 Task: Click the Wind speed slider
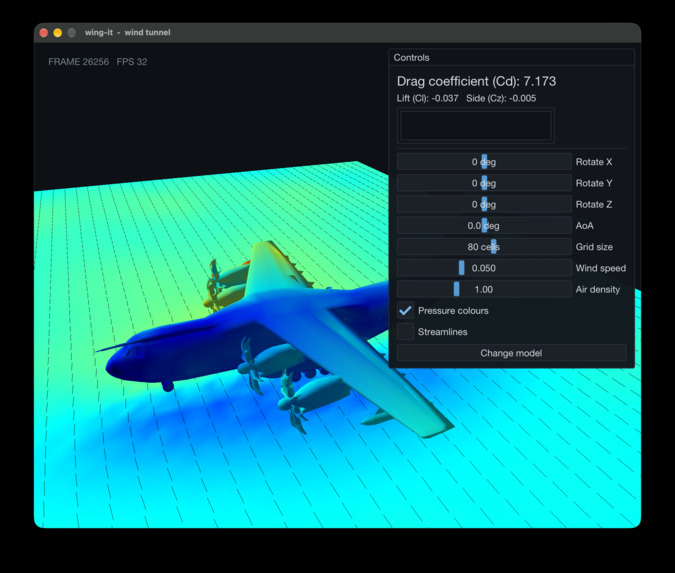[x=484, y=268]
